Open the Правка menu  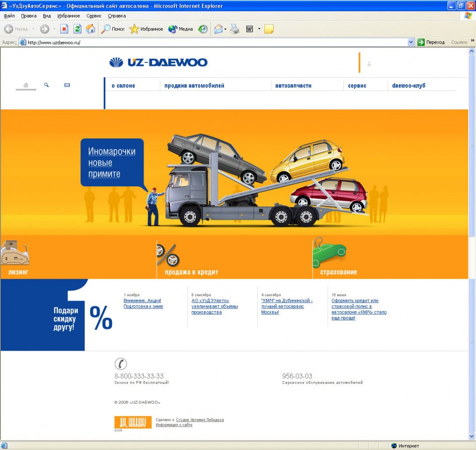[x=29, y=16]
